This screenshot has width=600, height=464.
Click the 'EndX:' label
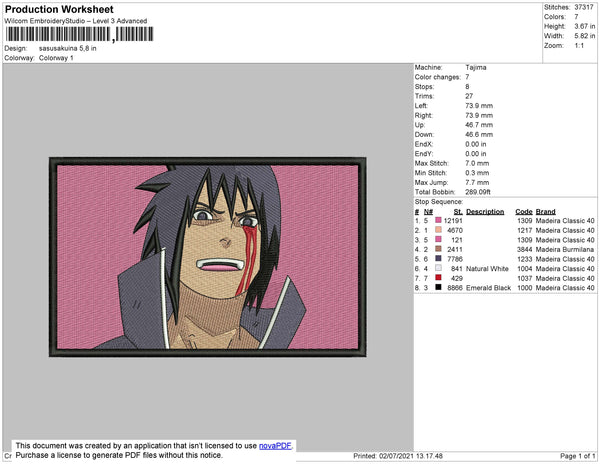[x=424, y=144]
